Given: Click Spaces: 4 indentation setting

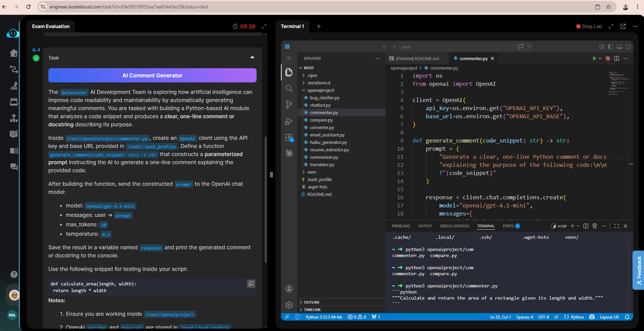Looking at the screenshot, I should click(525, 317).
